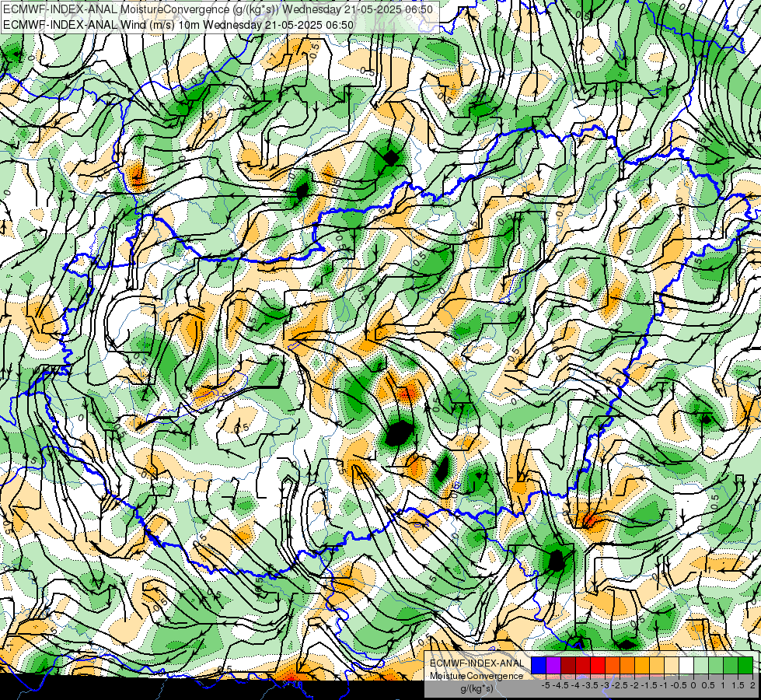The image size is (761, 700).
Task: Click the MoistureConvergence label in the legend
Action: pyautogui.click(x=477, y=676)
